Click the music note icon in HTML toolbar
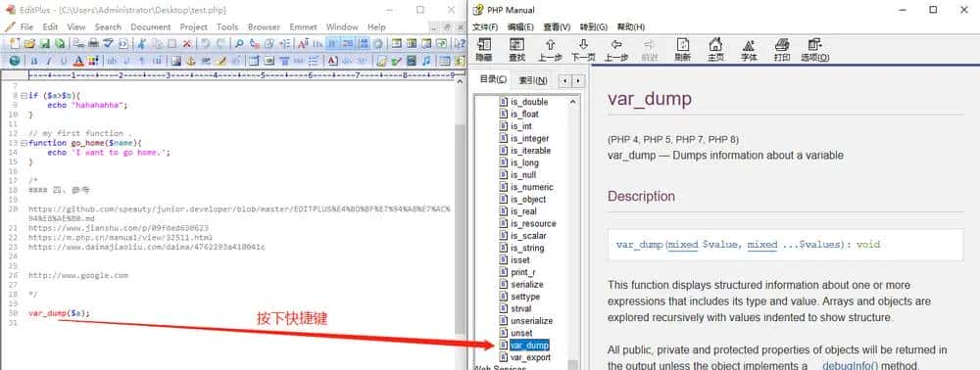The height and width of the screenshot is (370, 980). (427, 61)
